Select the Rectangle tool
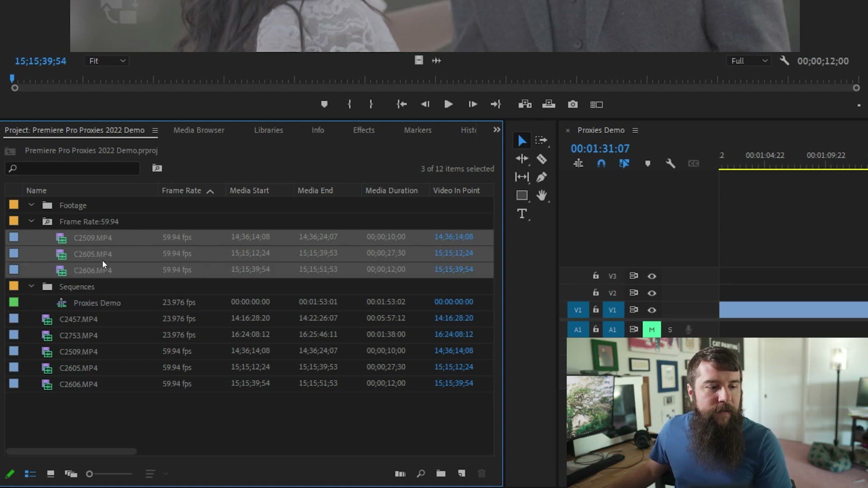Image resolution: width=868 pixels, height=488 pixels. point(522,195)
